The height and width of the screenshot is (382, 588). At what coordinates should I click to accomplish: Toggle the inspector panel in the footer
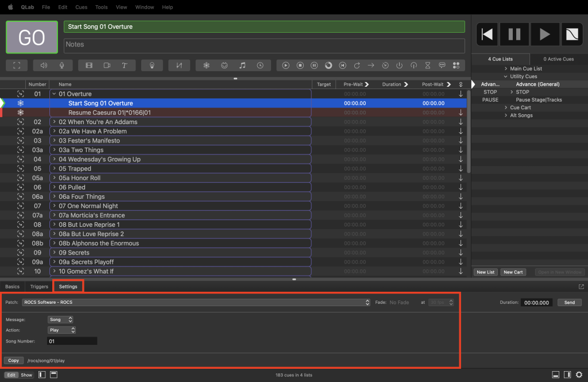[556, 375]
